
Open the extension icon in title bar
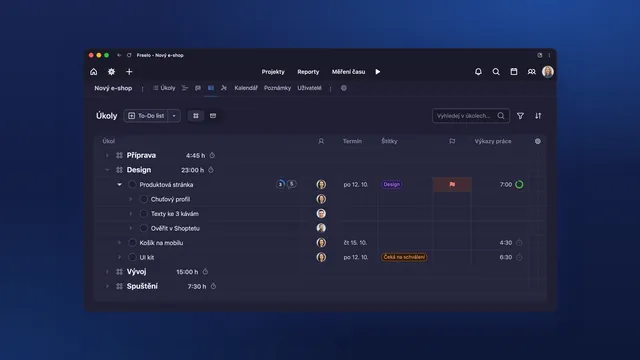[540, 55]
